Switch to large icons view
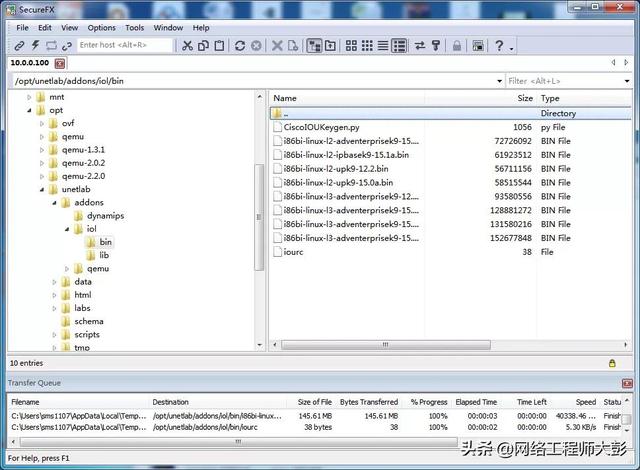Image resolution: width=640 pixels, height=470 pixels. 351,45
